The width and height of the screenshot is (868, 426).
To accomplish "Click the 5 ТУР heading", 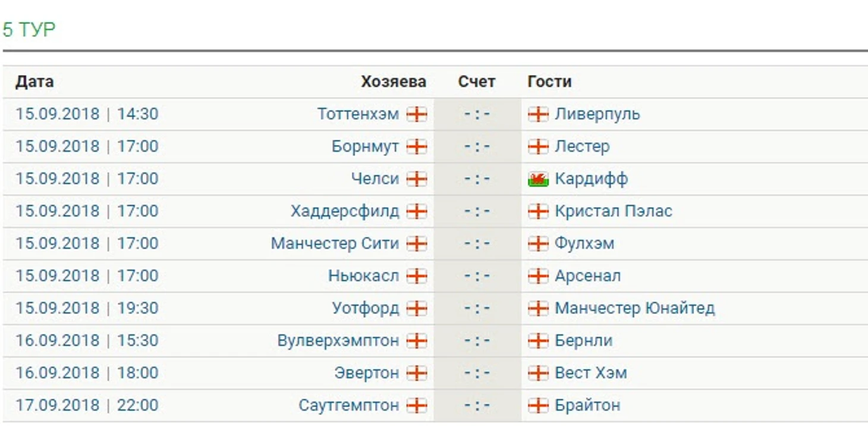I will [x=29, y=29].
